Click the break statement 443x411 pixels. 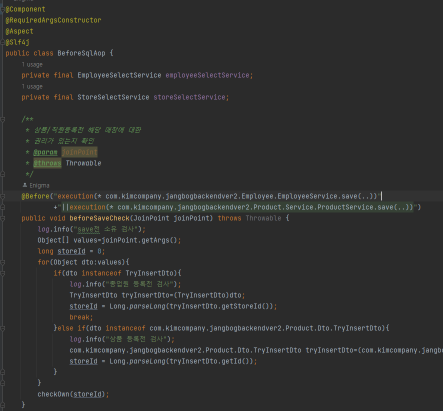click(81, 317)
